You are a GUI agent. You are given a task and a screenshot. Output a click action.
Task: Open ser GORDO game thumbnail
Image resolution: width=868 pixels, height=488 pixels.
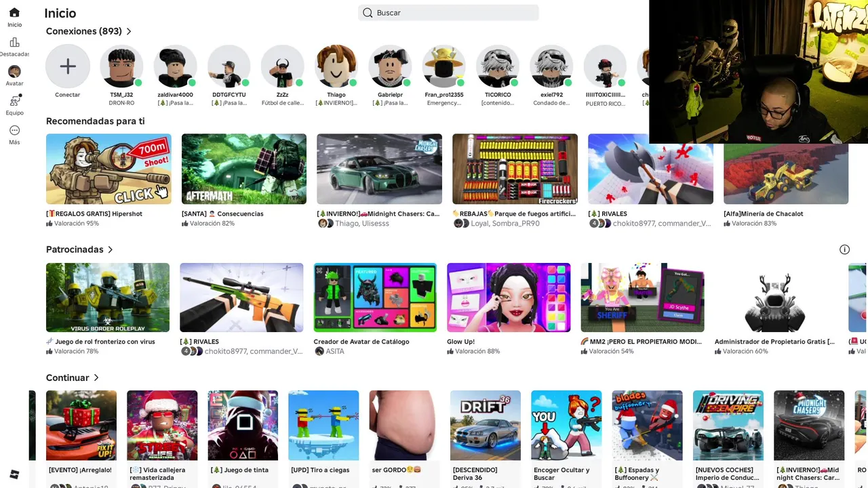(405, 426)
